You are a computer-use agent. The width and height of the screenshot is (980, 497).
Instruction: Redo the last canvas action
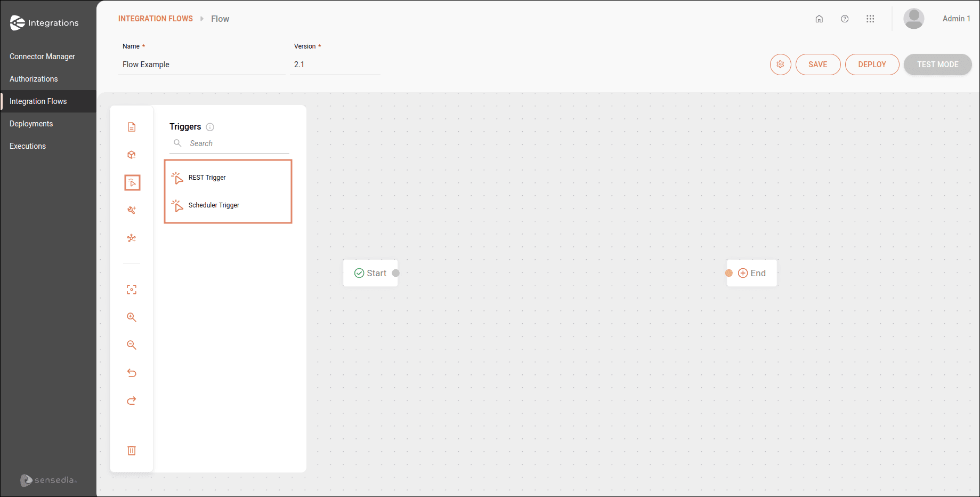click(x=132, y=400)
